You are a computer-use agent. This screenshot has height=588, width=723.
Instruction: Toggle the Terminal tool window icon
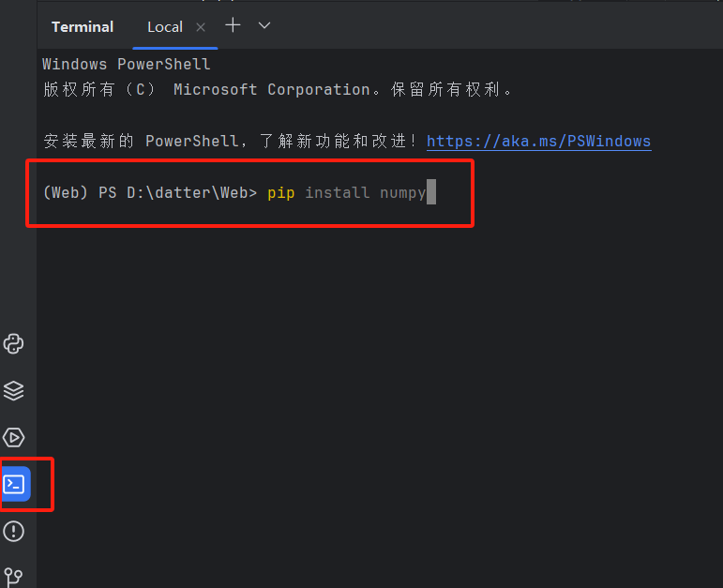point(15,484)
